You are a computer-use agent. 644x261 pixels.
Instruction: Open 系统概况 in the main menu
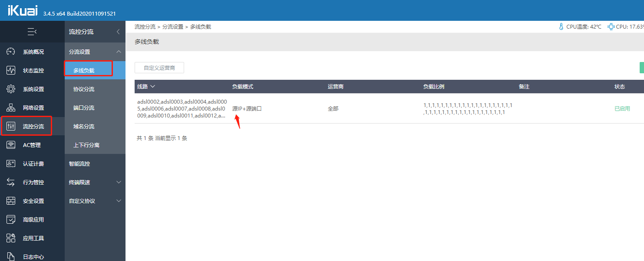click(x=33, y=52)
